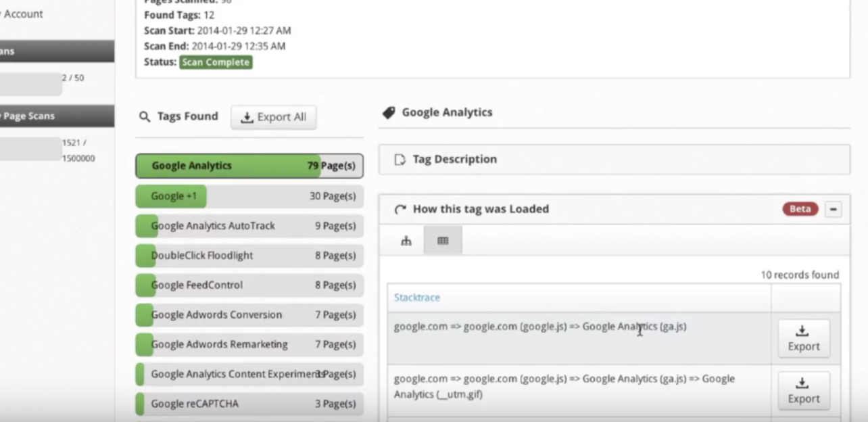
Task: Click the reload arrow icon beside How this tag was Loaded
Action: click(400, 210)
